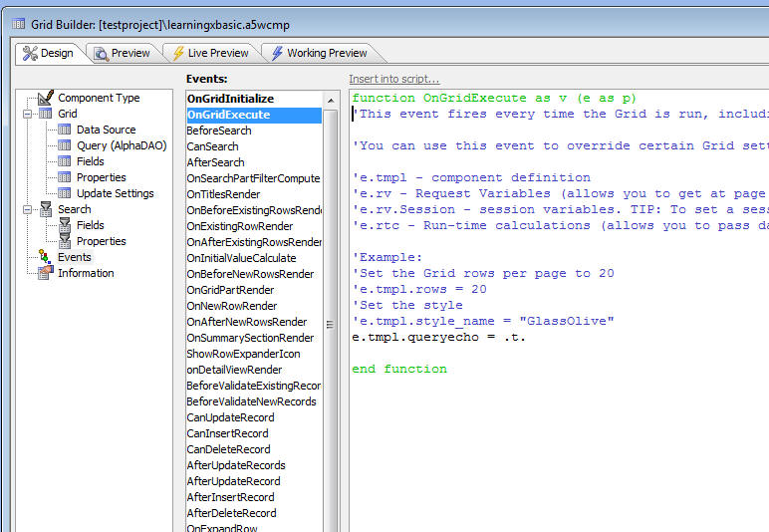Select the OnGridPartRender event
This screenshot has height=532, width=769.
point(254,290)
